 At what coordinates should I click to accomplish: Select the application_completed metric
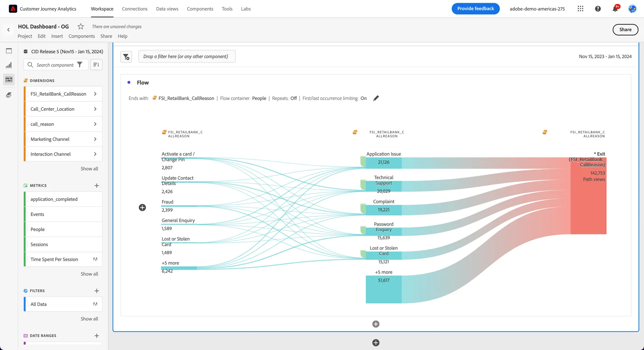coord(63,199)
